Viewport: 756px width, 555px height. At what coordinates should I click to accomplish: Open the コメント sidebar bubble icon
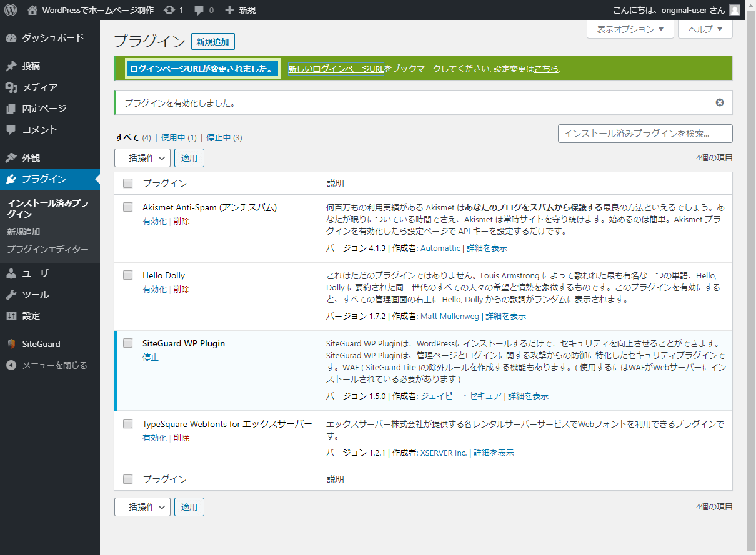pos(11,130)
